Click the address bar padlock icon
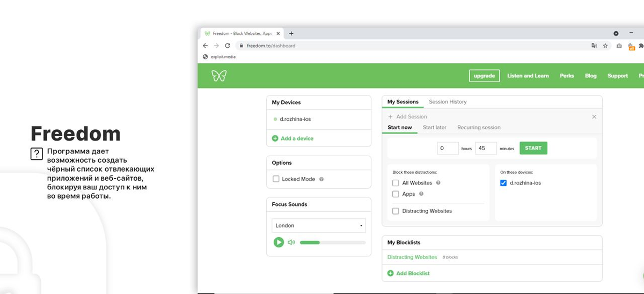The width and height of the screenshot is (644, 294). click(241, 46)
